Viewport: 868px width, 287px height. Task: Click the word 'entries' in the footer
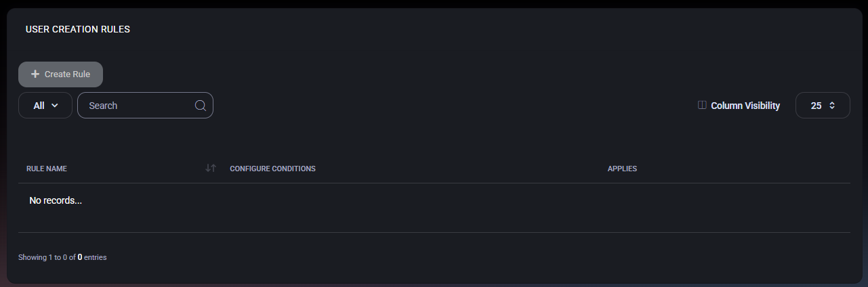[x=96, y=257]
